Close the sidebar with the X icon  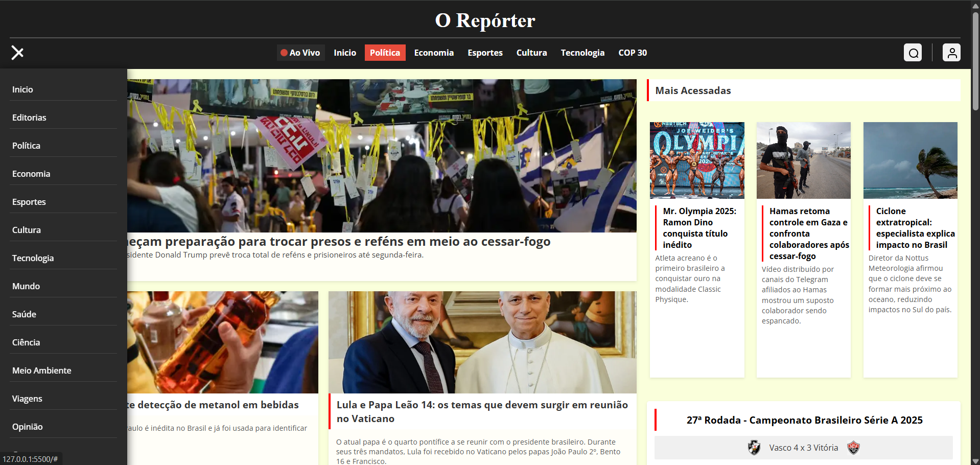(17, 53)
